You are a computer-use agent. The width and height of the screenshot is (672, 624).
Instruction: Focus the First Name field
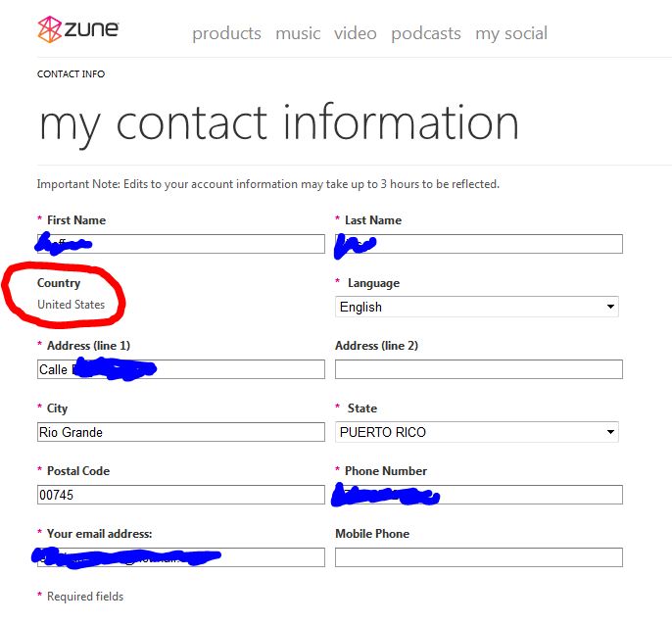(x=181, y=244)
